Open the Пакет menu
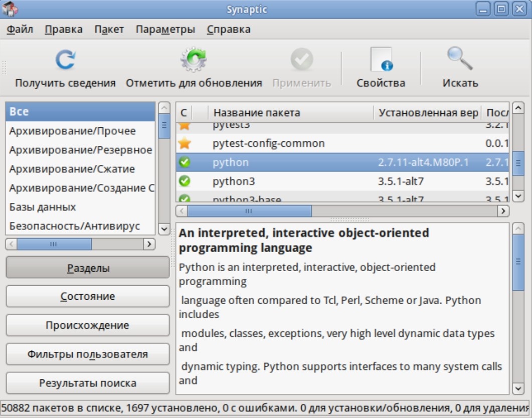 (109, 29)
